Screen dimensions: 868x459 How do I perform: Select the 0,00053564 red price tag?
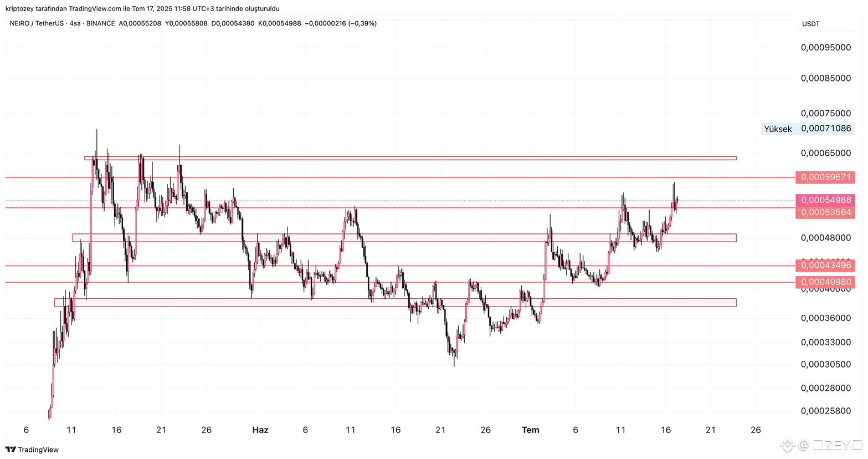pos(825,212)
